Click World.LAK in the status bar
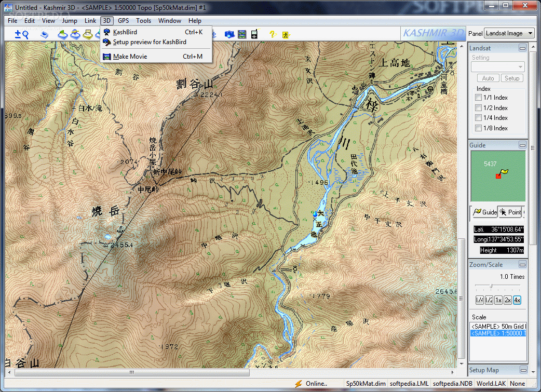 [491, 383]
